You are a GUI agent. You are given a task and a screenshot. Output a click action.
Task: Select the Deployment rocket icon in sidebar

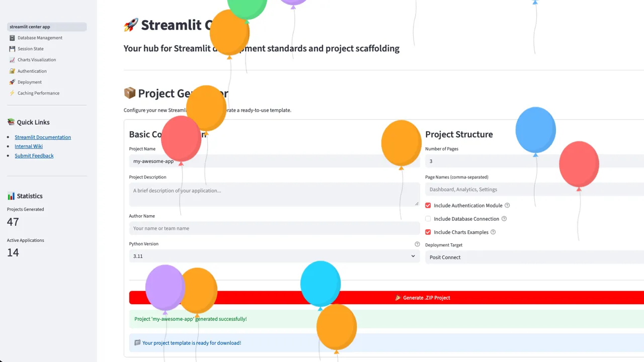[11, 82]
